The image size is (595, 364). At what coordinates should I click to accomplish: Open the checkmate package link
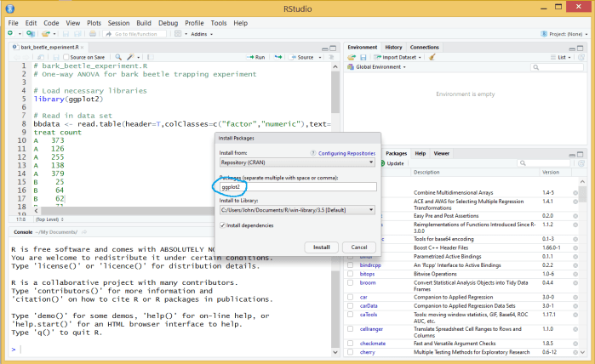click(373, 344)
